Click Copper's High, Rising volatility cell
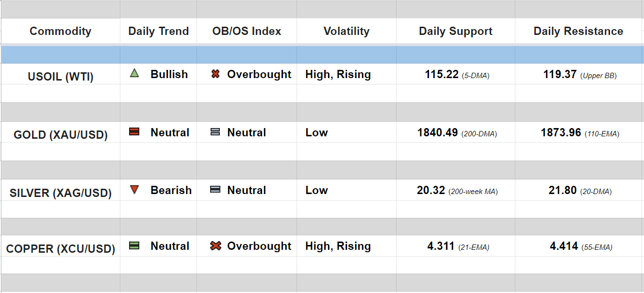 point(338,246)
